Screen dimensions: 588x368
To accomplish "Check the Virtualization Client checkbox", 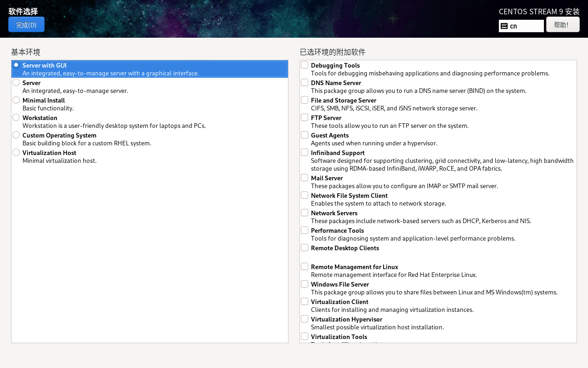I will [305, 301].
